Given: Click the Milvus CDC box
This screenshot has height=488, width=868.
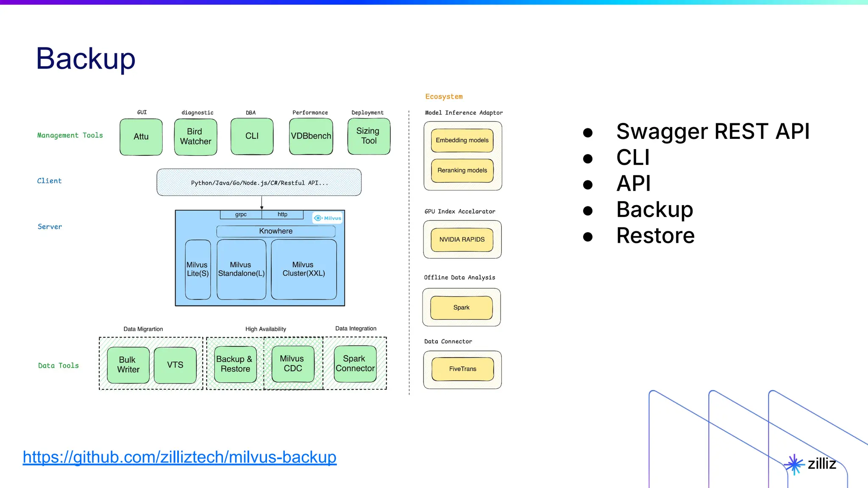Looking at the screenshot, I should (292, 364).
